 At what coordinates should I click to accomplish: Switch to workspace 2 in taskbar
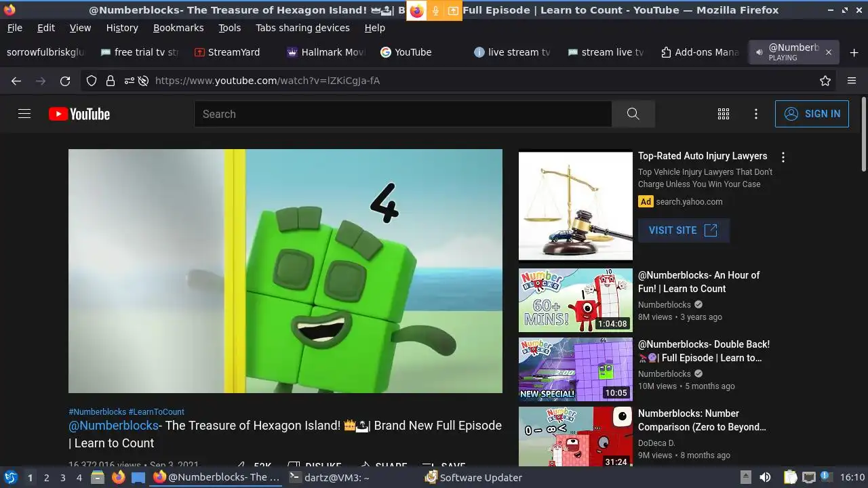(x=46, y=478)
